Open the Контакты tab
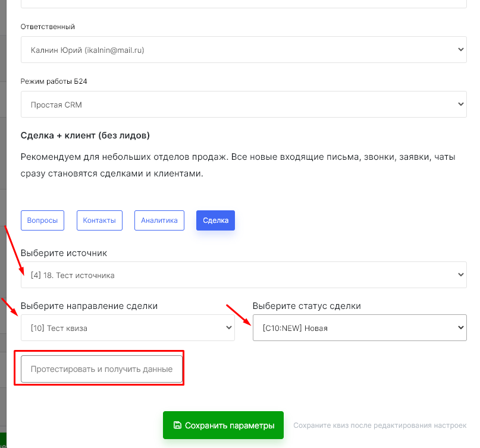 tap(99, 220)
